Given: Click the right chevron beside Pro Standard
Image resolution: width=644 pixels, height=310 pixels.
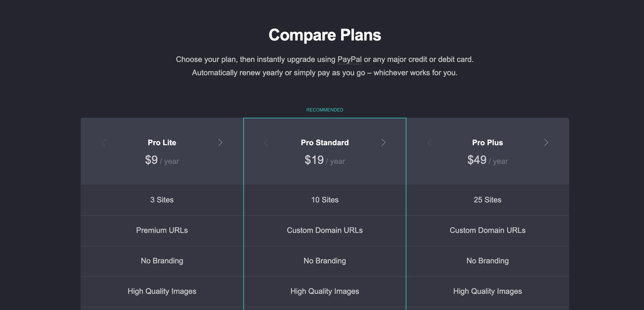Looking at the screenshot, I should (383, 143).
